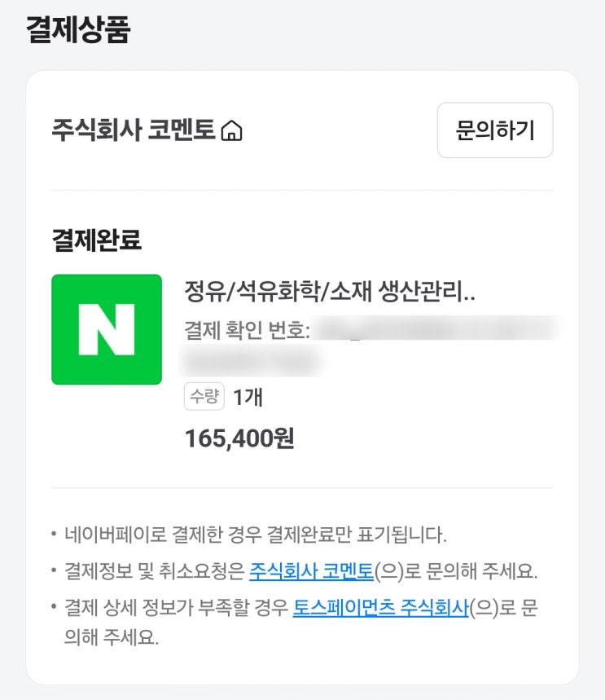Click the 결제정보 및 취소요청은 note text
The width and height of the screenshot is (605, 700).
pyautogui.click(x=156, y=571)
